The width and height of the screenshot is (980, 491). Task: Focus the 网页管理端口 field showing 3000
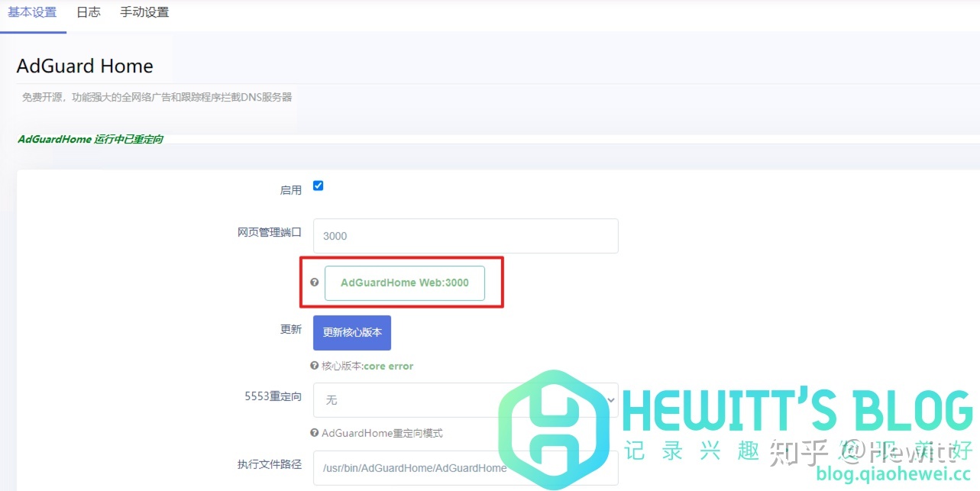tap(465, 236)
